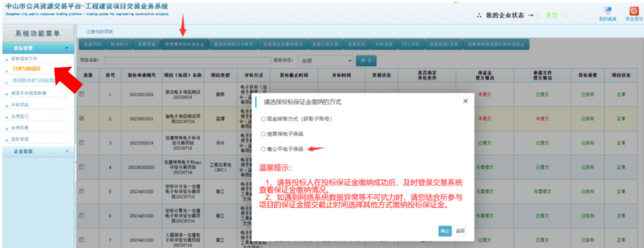Click the 投标进程 column header
644x248 pixels.
click(587, 75)
